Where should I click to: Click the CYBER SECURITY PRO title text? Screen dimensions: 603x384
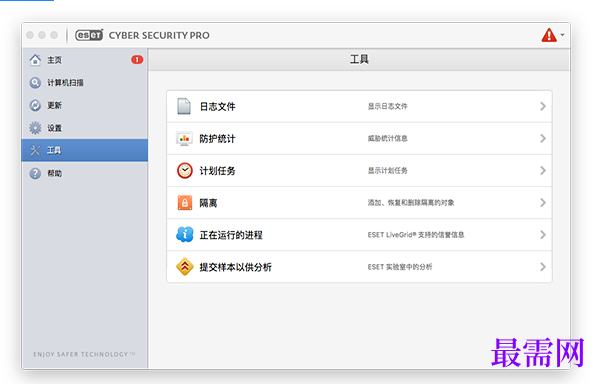(159, 35)
